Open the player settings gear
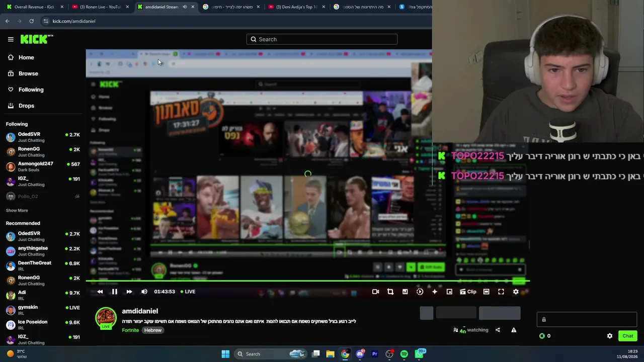Screen dimensions: 644x362 (x=516, y=292)
